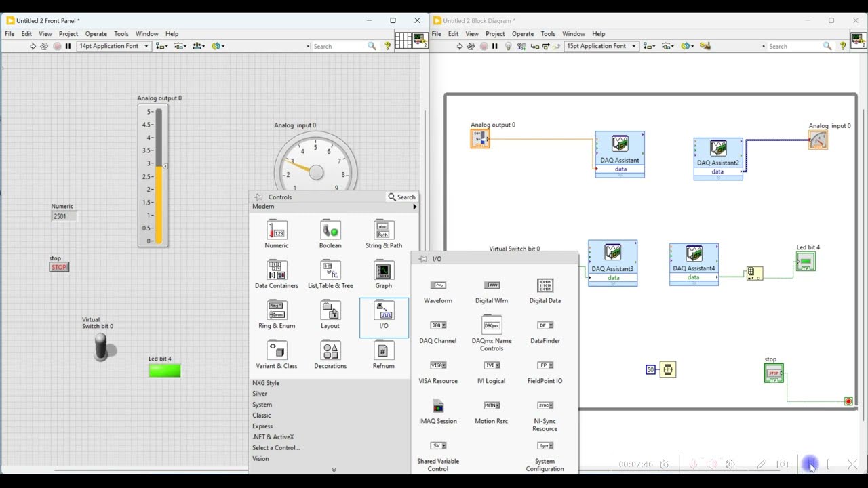Screen dimensions: 868x488
Task: Open the Window menu in Block Diagram
Action: coord(574,33)
